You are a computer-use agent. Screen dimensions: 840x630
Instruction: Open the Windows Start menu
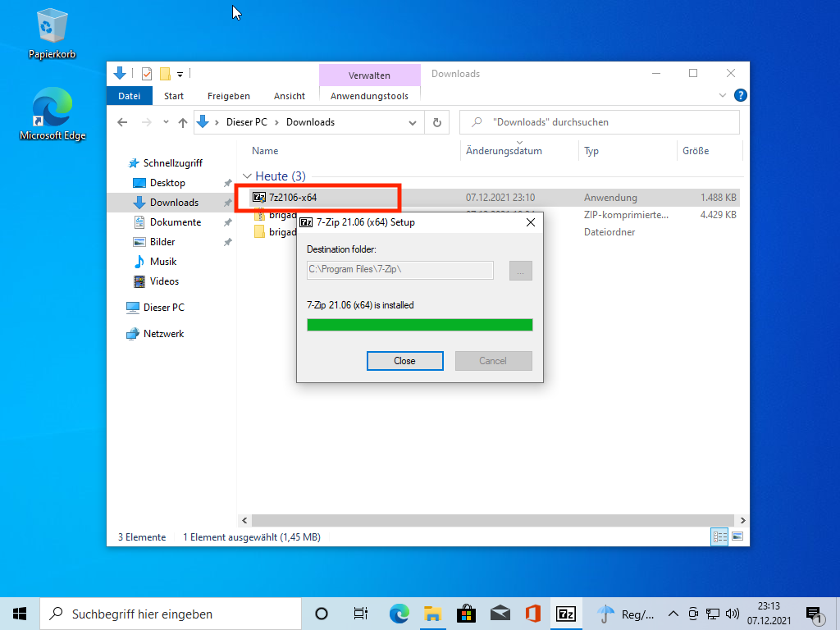click(20, 614)
